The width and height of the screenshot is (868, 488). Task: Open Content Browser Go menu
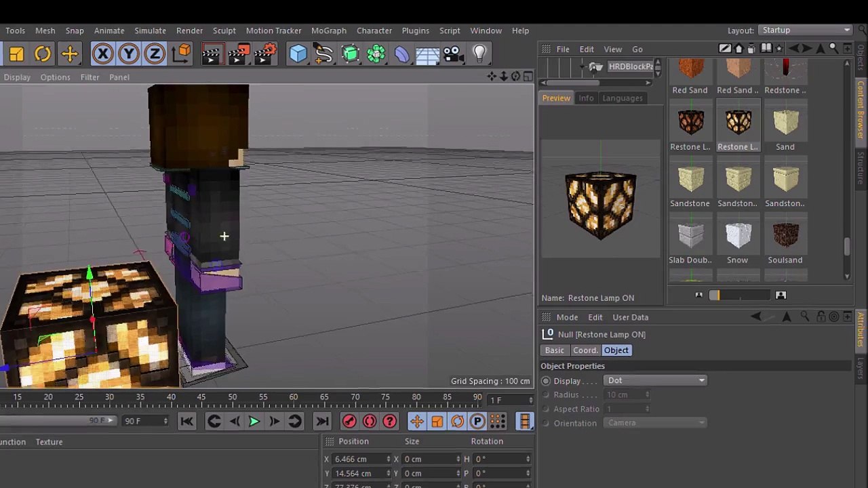(x=637, y=49)
